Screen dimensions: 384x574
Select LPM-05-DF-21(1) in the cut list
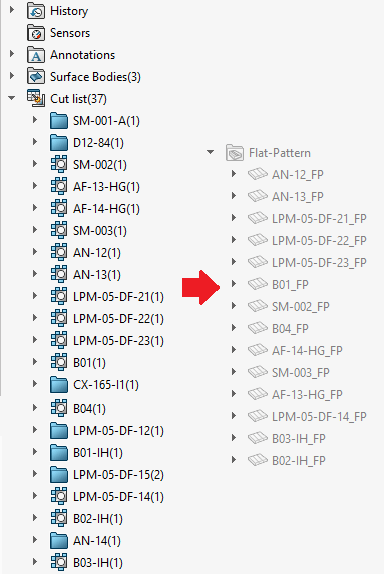(x=118, y=297)
